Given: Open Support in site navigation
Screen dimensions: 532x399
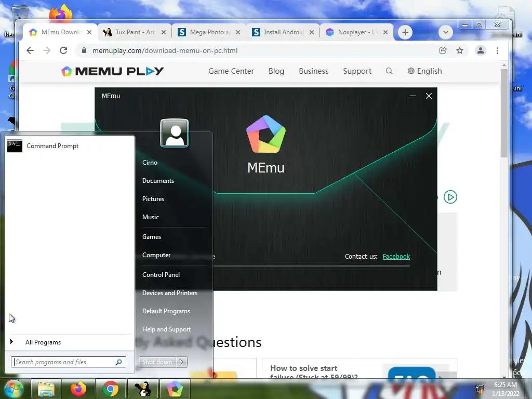Looking at the screenshot, I should click(357, 71).
